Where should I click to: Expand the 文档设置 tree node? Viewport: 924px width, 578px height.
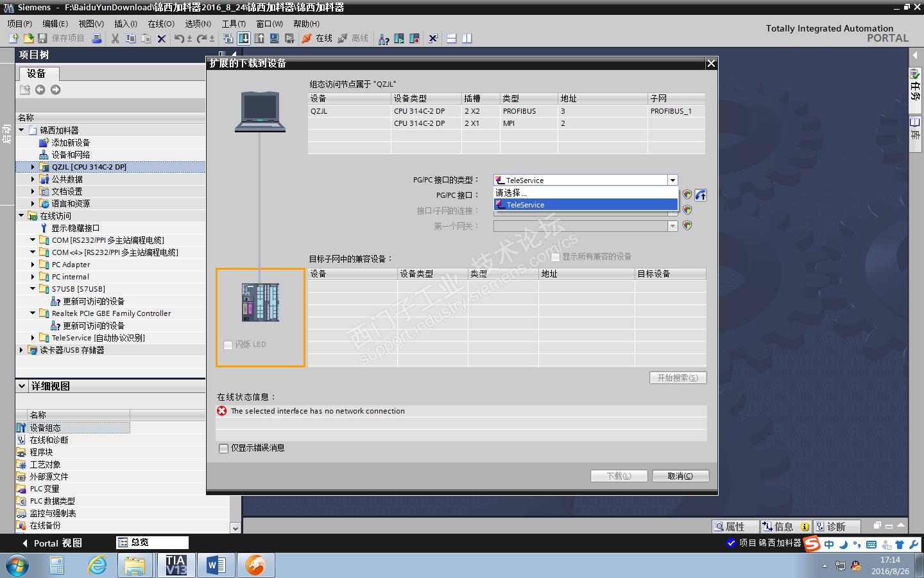[x=33, y=191]
